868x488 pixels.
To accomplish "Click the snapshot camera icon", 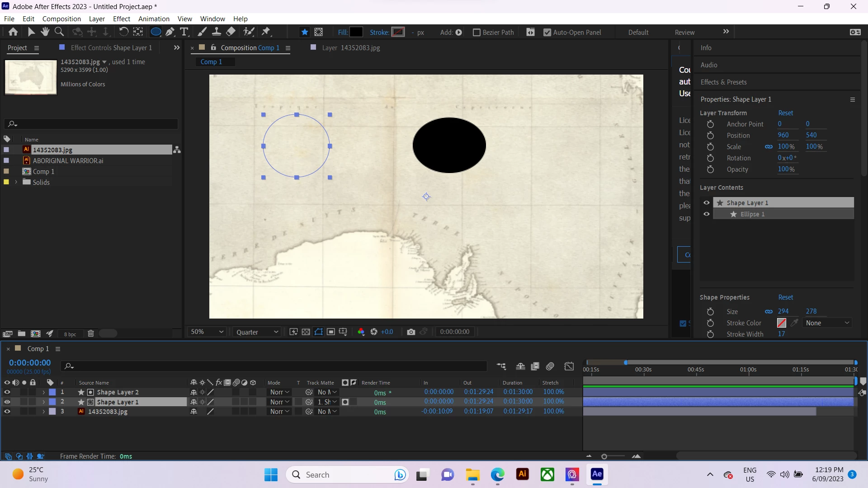I will [410, 332].
